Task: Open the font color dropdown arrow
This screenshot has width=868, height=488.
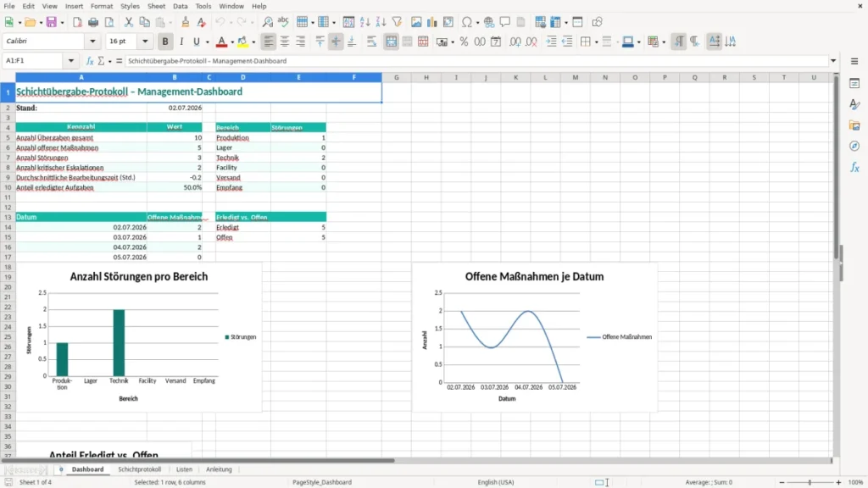Action: pyautogui.click(x=232, y=42)
